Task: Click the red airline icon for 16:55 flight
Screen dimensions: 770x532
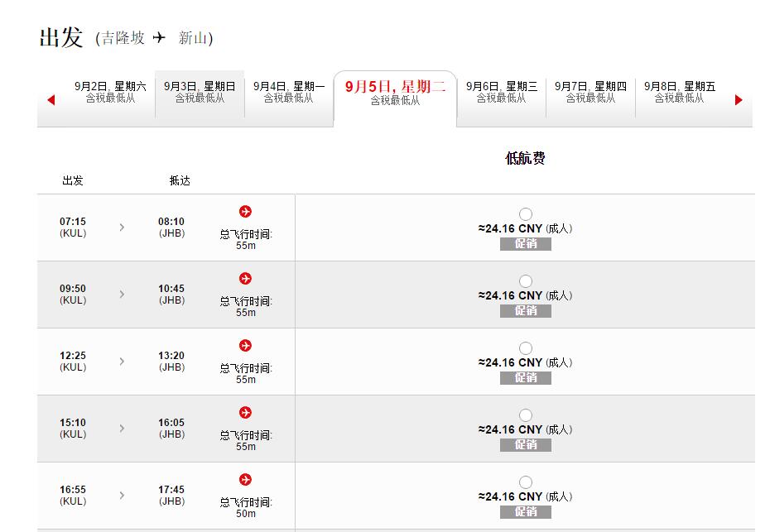Action: tap(245, 480)
